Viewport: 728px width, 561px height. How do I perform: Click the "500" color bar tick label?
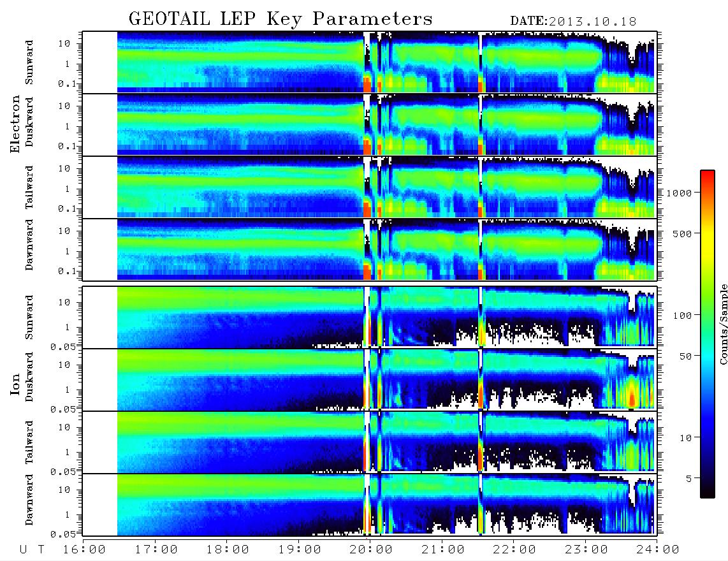[x=683, y=234]
